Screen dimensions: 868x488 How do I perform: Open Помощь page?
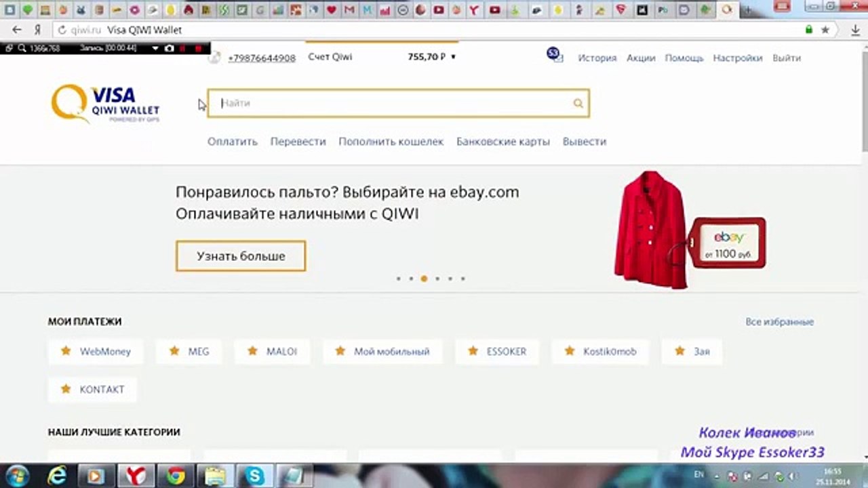click(x=684, y=58)
